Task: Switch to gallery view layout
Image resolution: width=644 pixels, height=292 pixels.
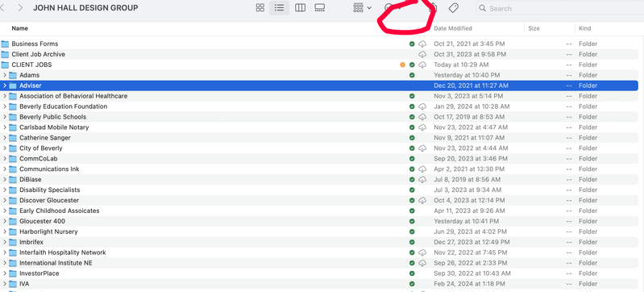Action: pyautogui.click(x=319, y=8)
